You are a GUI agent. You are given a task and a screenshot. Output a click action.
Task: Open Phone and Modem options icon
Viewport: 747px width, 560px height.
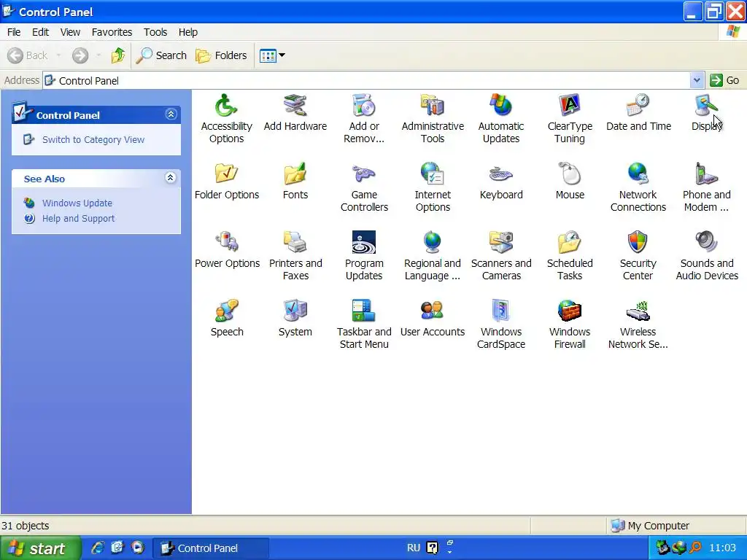click(706, 174)
